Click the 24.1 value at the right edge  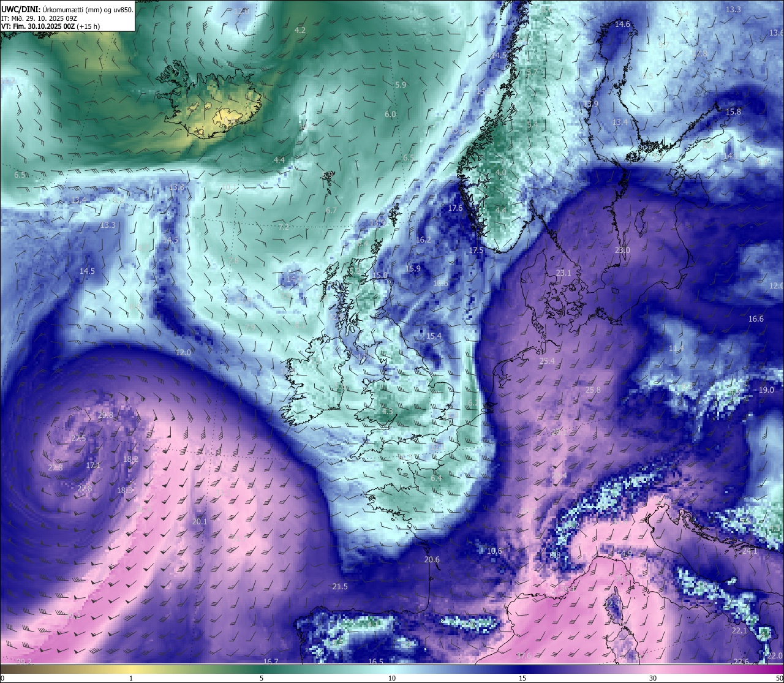coord(750,551)
